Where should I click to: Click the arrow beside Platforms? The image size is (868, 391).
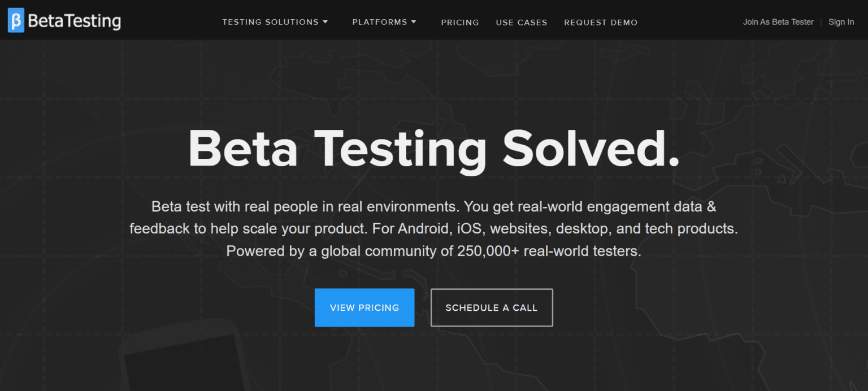pos(414,22)
